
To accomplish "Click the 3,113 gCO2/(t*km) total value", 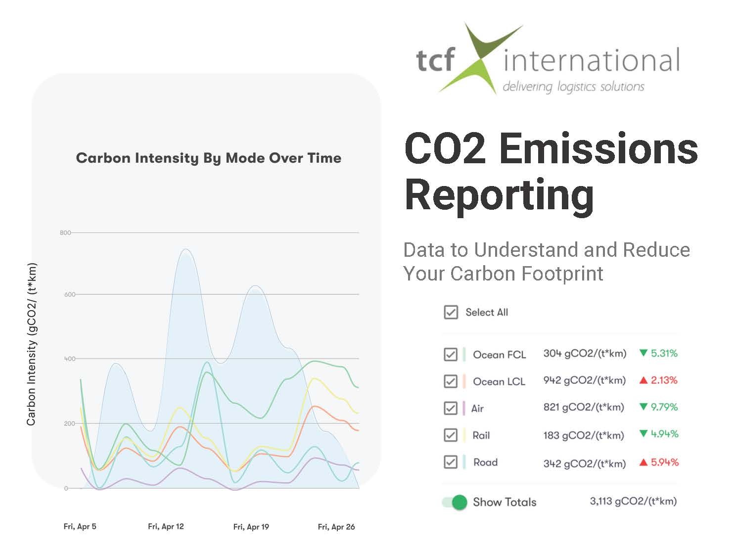I will click(633, 501).
